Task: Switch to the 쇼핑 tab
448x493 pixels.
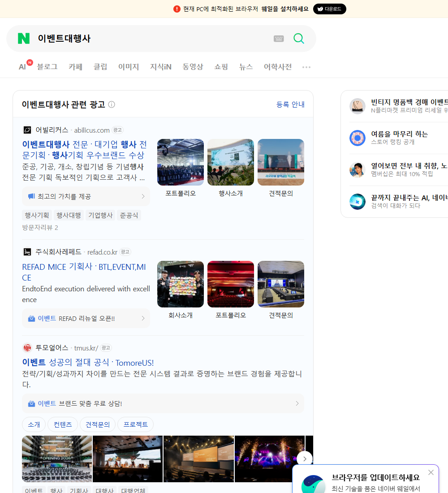Action: point(221,67)
